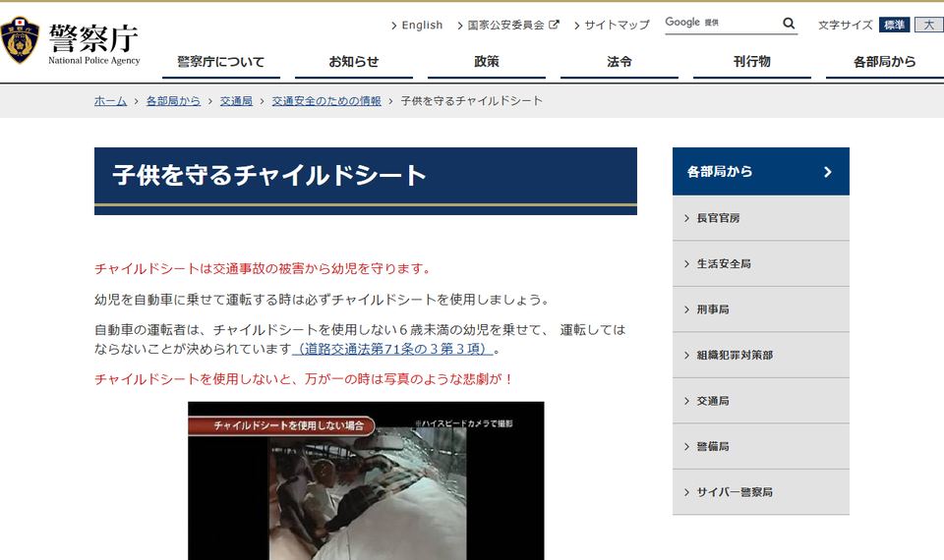Open 警備局 in the sidebar
The width and height of the screenshot is (944, 560).
pos(760,447)
